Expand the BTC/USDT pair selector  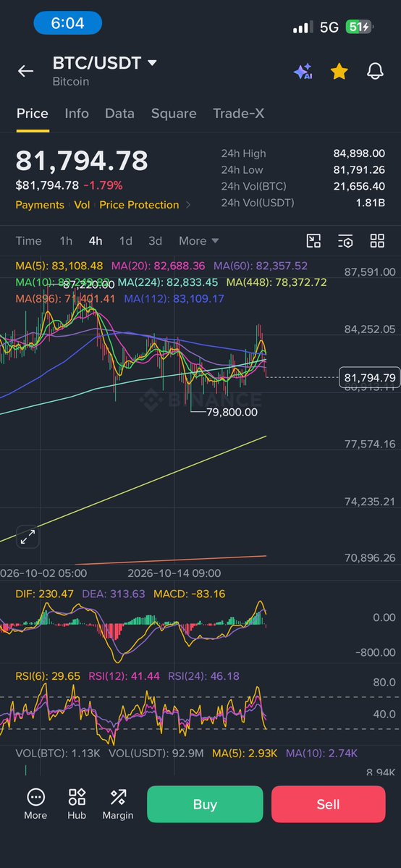pyautogui.click(x=105, y=63)
